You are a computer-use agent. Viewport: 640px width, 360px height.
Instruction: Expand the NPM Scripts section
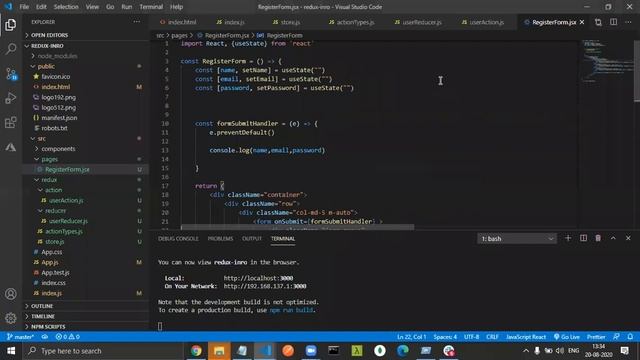click(86, 327)
